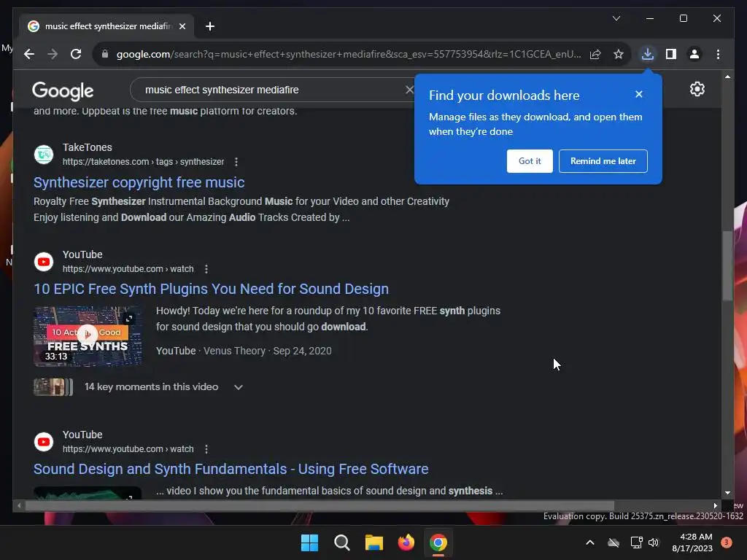This screenshot has width=747, height=560.
Task: Close the music effect synthesizer tab
Action: click(x=182, y=26)
